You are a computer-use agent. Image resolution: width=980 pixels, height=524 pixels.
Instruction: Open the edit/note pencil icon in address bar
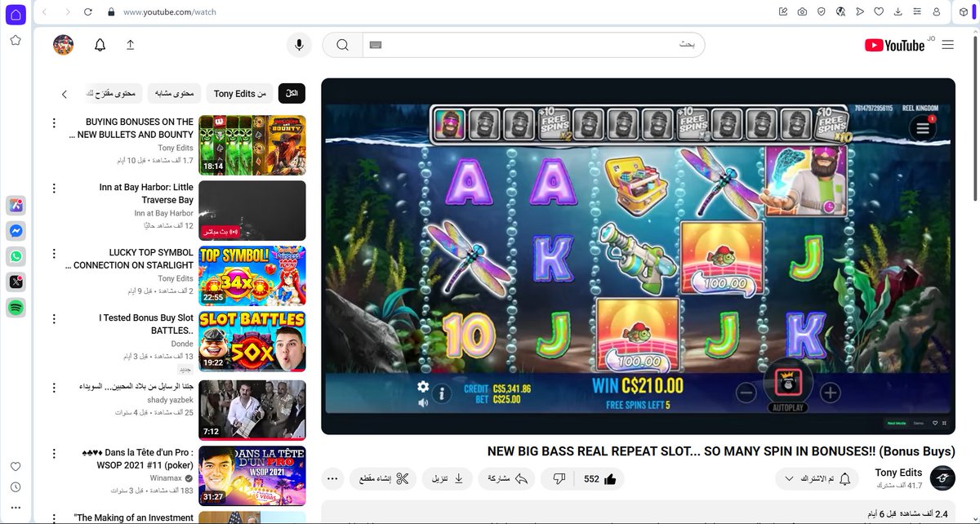click(783, 12)
